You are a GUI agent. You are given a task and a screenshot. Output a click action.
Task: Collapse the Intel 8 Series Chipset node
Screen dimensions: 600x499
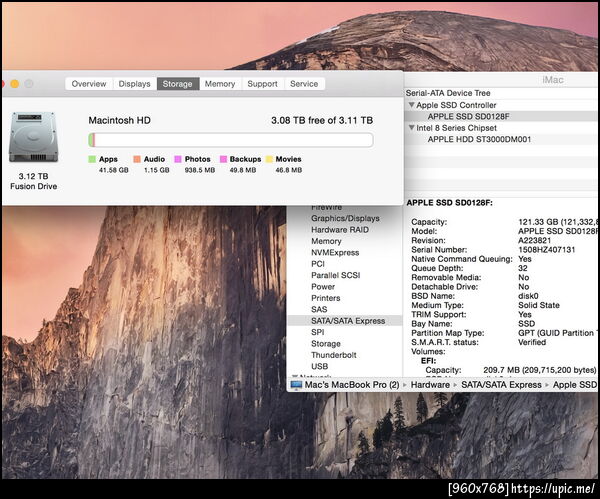(411, 128)
